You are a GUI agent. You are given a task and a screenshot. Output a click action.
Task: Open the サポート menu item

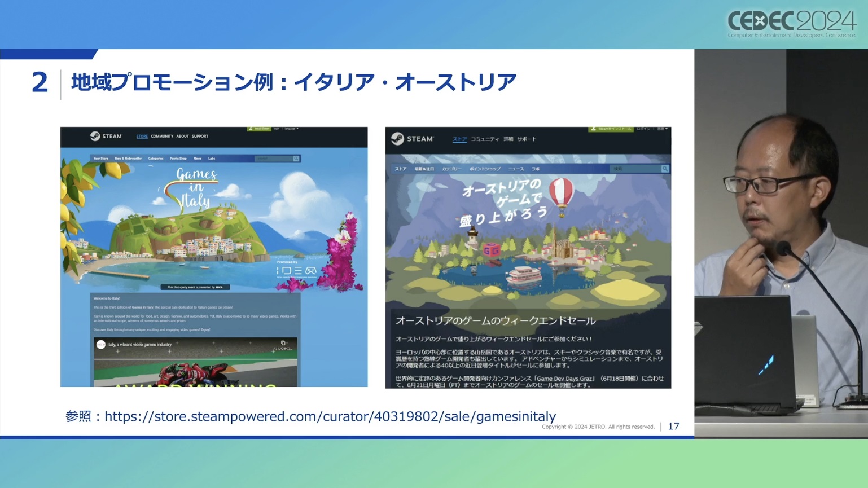click(x=527, y=139)
